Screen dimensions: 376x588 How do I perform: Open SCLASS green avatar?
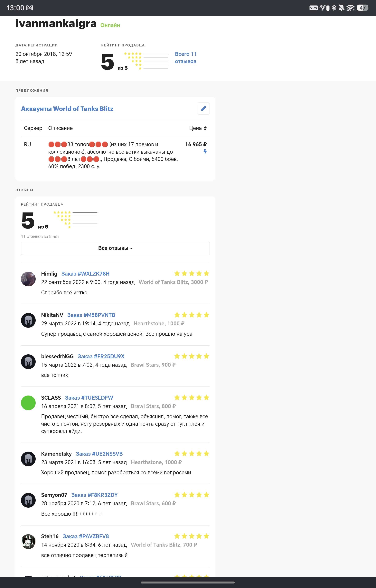[28, 403]
